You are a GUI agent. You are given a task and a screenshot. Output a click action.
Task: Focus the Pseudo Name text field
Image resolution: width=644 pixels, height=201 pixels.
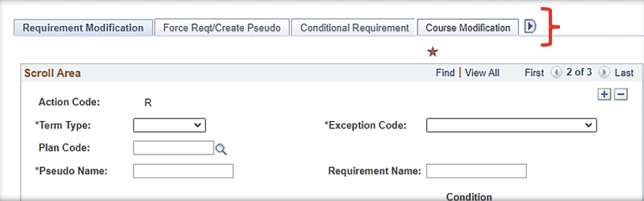183,171
